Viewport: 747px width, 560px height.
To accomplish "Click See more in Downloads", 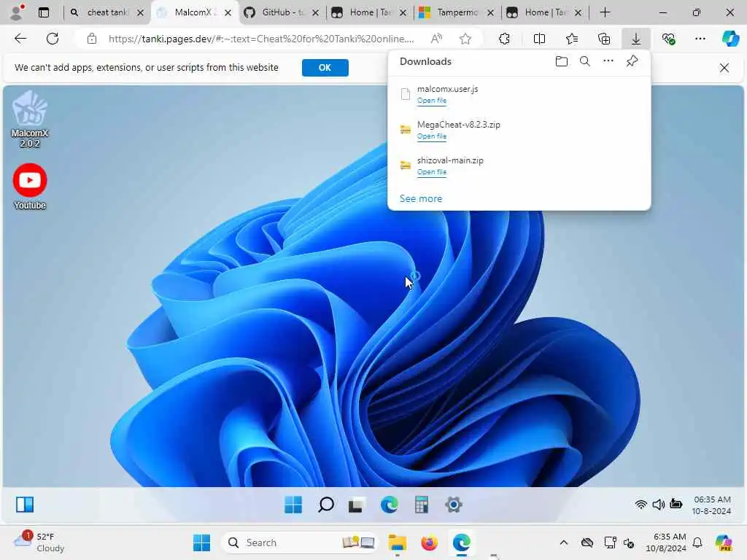I will point(421,198).
